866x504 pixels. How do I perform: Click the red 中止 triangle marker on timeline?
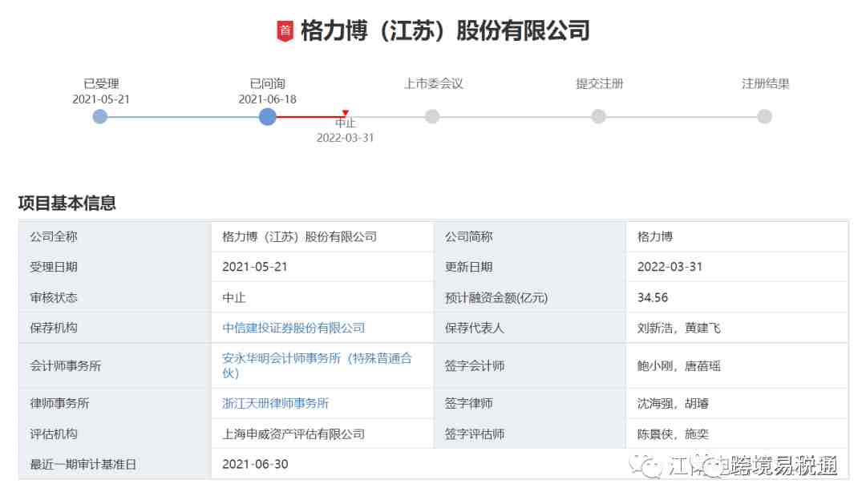(345, 113)
